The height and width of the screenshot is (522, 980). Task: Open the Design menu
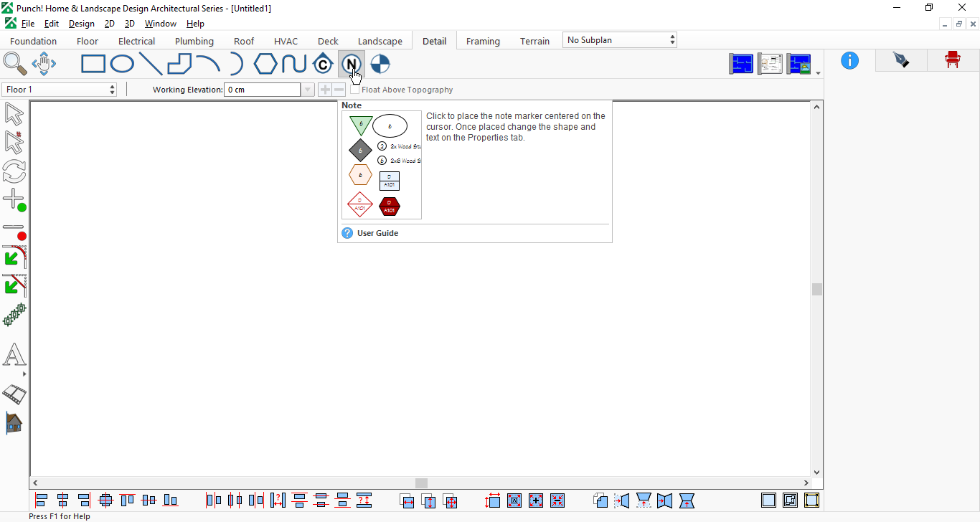tap(82, 24)
